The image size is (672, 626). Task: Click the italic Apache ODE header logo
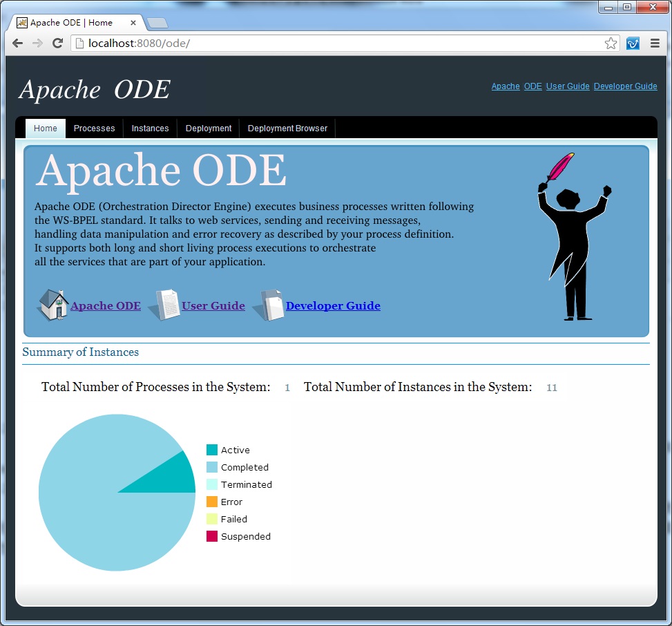coord(95,90)
